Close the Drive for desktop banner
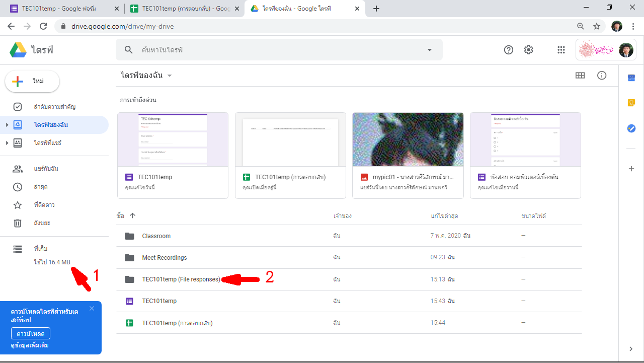644x363 pixels. (x=92, y=308)
